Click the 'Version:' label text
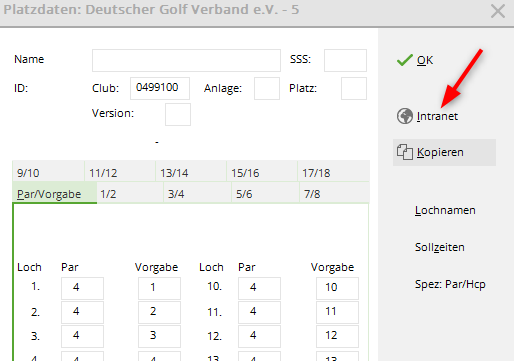Image resolution: width=514 pixels, height=361 pixels. point(113,113)
